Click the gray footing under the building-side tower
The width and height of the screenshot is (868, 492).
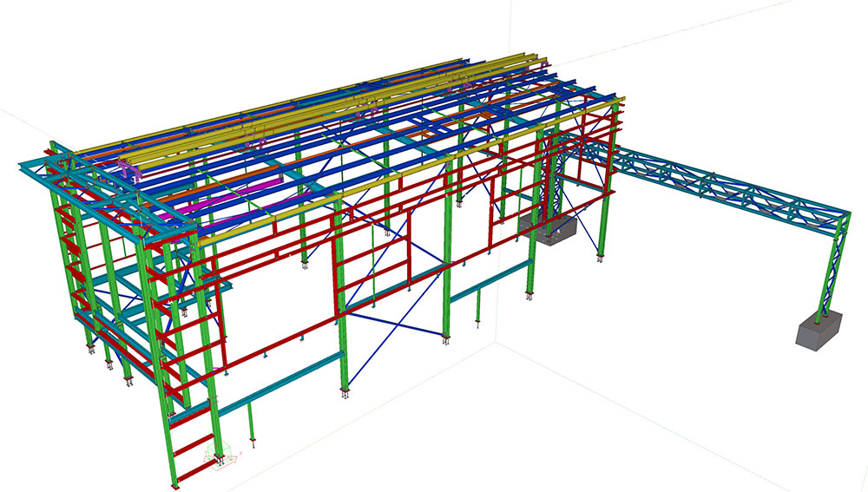point(548,230)
